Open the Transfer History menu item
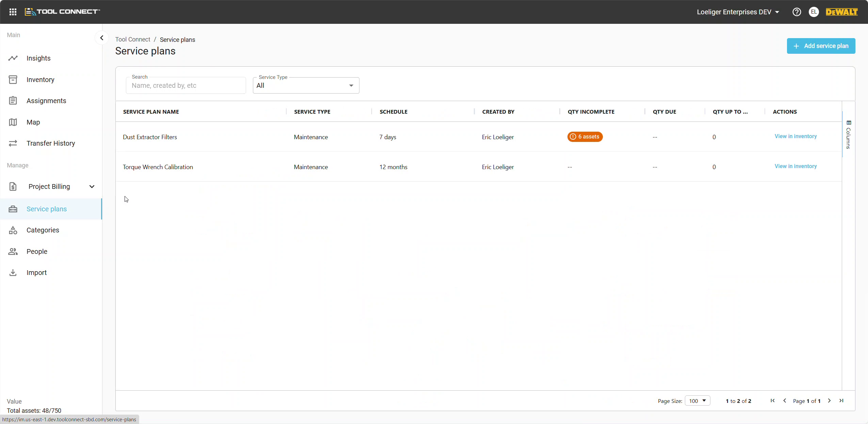Image resolution: width=868 pixels, height=424 pixels. (x=51, y=143)
